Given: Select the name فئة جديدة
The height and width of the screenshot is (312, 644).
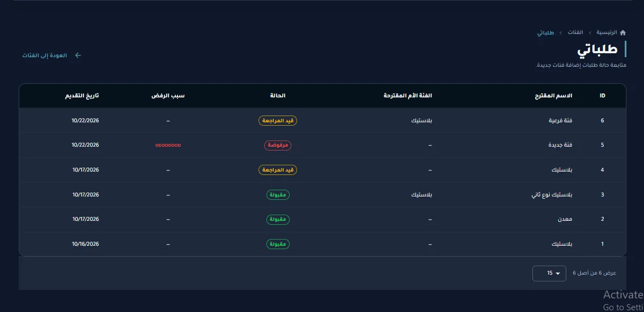Looking at the screenshot, I should (x=561, y=145).
